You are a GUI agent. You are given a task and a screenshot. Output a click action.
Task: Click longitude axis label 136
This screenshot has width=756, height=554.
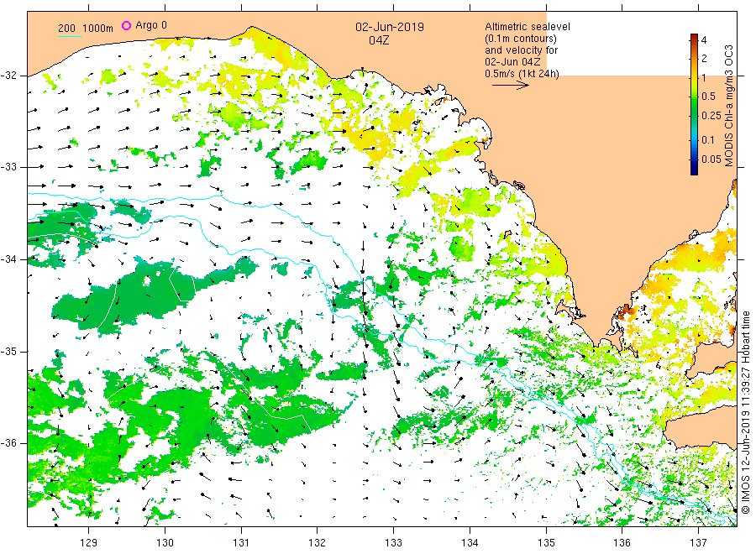pyautogui.click(x=622, y=543)
